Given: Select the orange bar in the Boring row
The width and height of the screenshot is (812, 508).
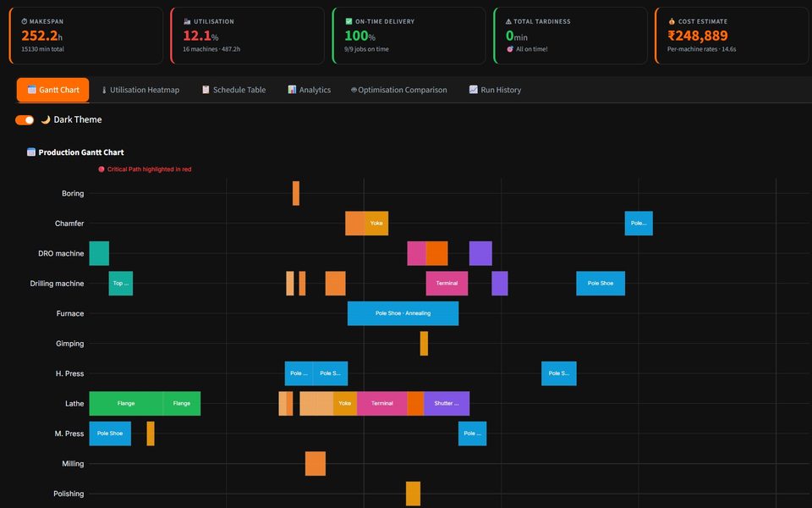Looking at the screenshot, I should 296,193.
